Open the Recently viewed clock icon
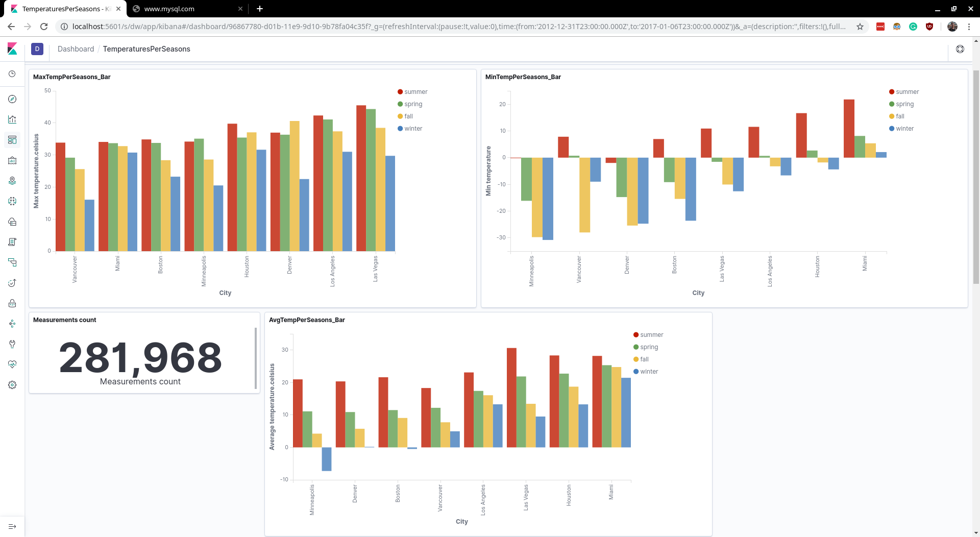The image size is (980, 537). point(12,74)
